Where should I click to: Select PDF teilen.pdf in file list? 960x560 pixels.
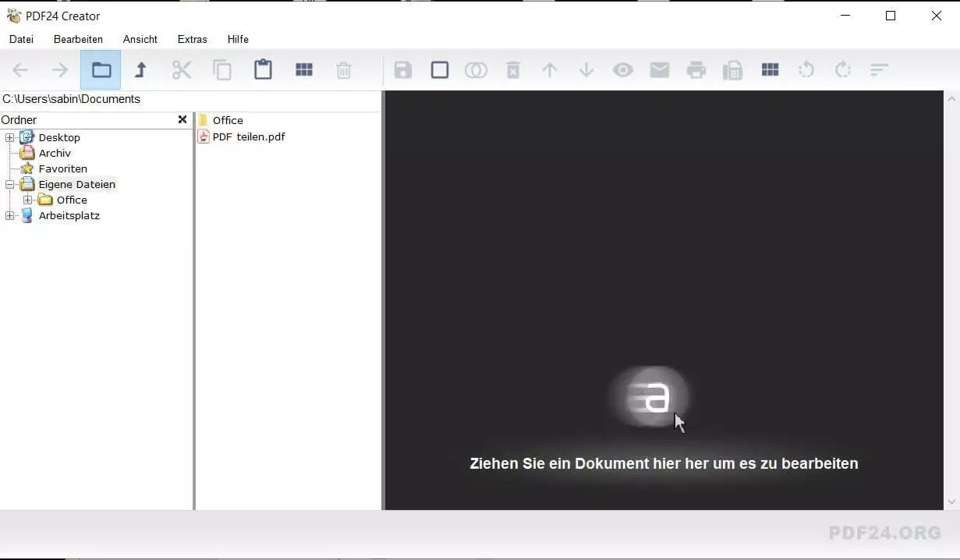(248, 137)
